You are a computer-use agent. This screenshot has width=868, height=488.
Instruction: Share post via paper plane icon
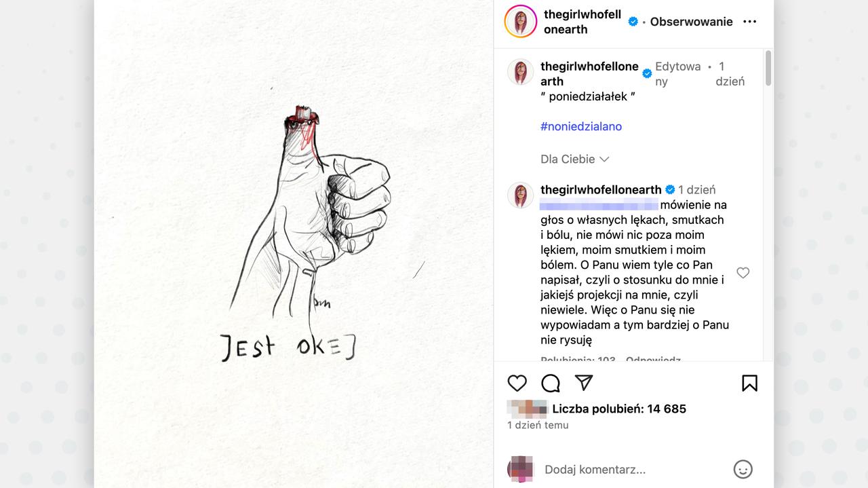[584, 383]
